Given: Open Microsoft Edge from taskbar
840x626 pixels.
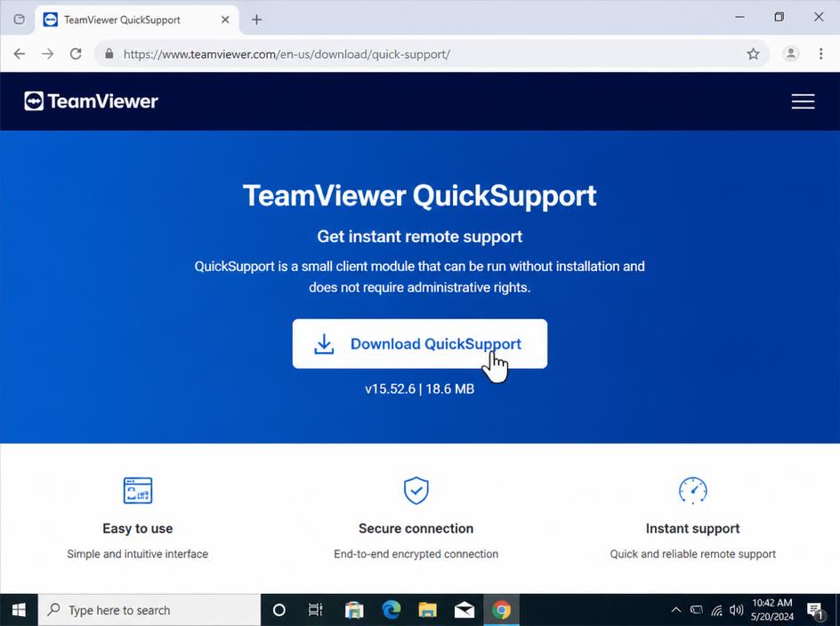Looking at the screenshot, I should point(391,610).
